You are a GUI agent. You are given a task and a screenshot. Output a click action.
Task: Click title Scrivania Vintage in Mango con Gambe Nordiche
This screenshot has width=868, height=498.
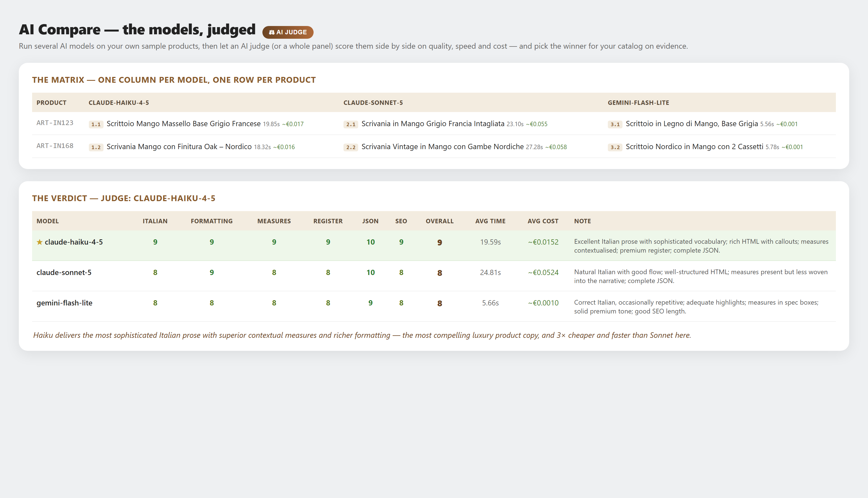(x=443, y=146)
